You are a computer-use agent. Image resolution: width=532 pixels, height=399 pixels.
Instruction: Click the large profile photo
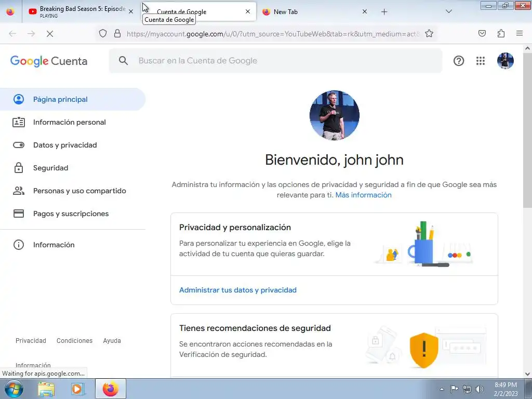pyautogui.click(x=334, y=115)
